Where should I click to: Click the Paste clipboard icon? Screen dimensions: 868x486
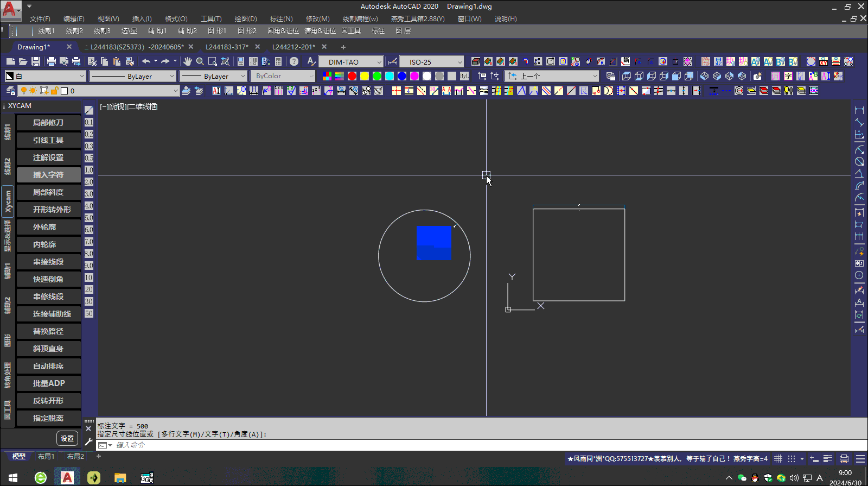[117, 61]
